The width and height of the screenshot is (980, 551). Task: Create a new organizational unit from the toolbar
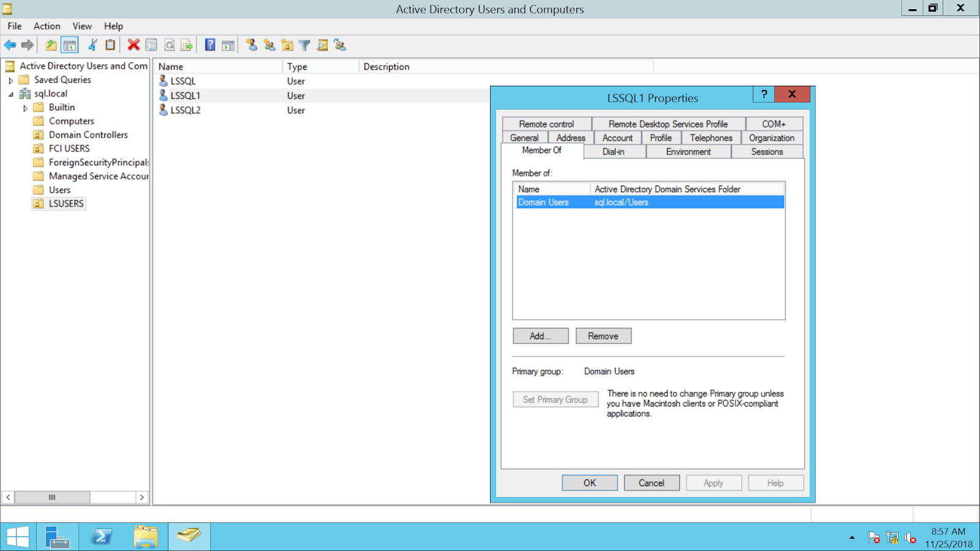point(287,45)
